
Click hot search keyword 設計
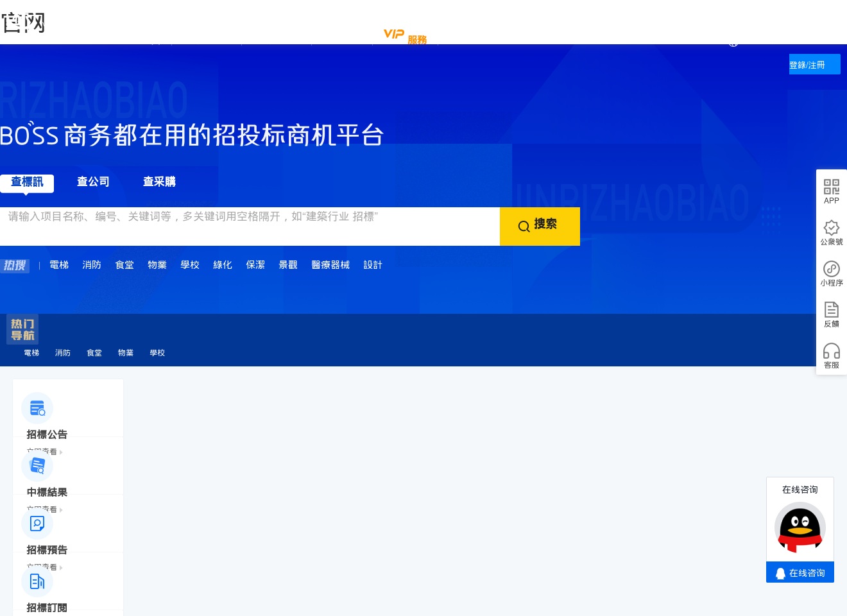[x=373, y=265]
